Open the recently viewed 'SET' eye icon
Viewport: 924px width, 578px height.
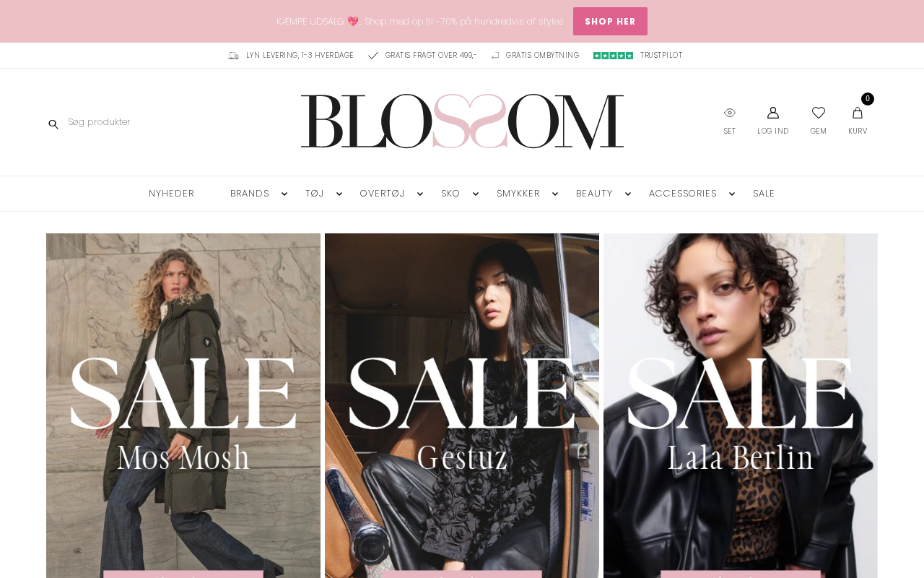[730, 113]
